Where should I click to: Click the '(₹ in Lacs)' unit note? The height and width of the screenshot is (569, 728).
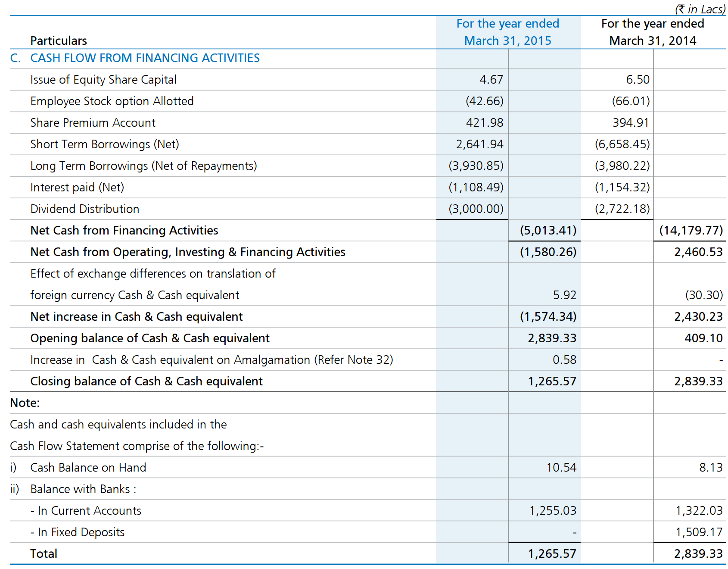tap(700, 9)
